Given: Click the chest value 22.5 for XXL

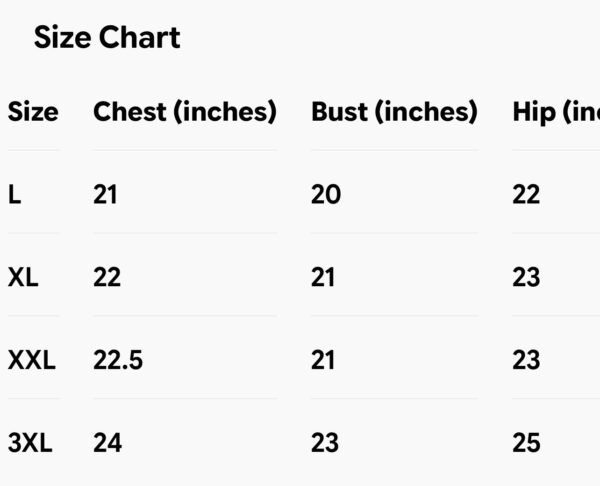Looking at the screenshot, I should pos(118,360).
